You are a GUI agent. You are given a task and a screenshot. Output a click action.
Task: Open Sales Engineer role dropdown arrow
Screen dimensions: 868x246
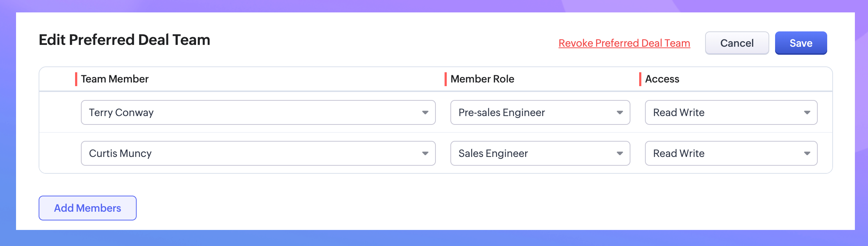click(619, 153)
